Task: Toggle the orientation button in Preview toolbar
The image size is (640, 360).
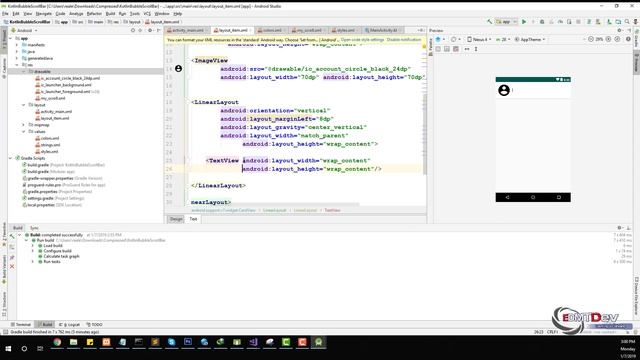Action: click(x=454, y=39)
